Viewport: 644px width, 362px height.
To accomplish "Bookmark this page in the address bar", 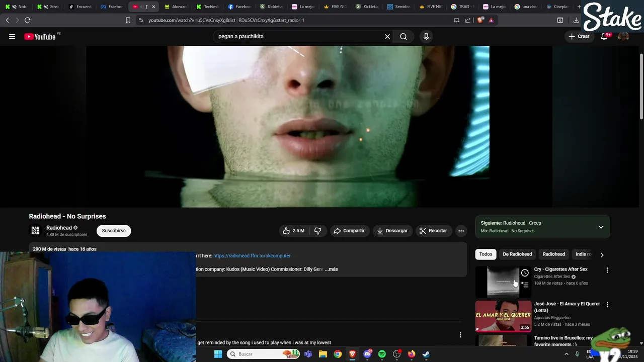I will coord(128,20).
